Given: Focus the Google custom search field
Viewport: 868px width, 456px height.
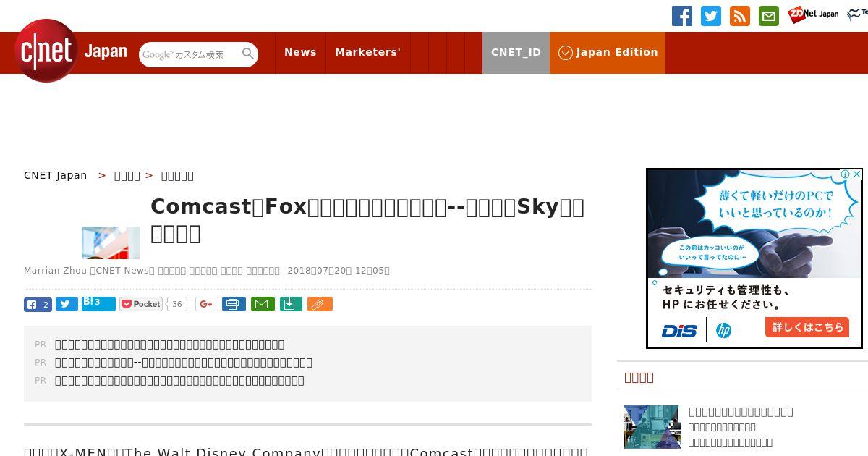Looking at the screenshot, I should tap(190, 54).
